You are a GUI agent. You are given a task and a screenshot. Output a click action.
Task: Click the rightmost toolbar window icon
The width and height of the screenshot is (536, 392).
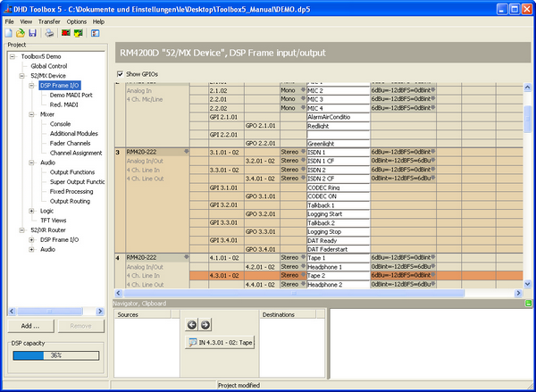click(x=95, y=33)
